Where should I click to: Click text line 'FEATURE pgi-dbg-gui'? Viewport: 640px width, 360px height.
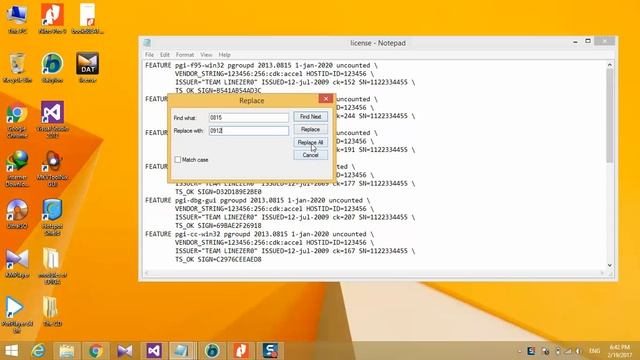[x=258, y=200]
